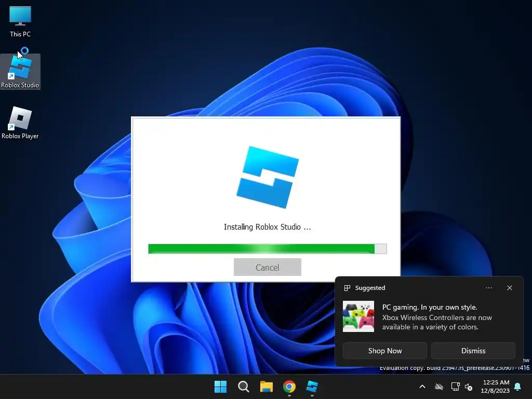Cancel the Roblox Studio installation
532x399 pixels.
268,267
